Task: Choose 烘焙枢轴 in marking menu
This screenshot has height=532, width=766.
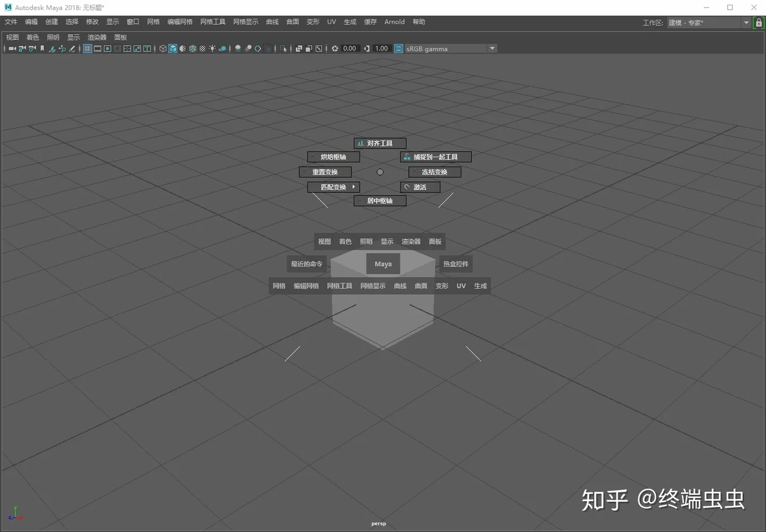Action: click(x=334, y=157)
